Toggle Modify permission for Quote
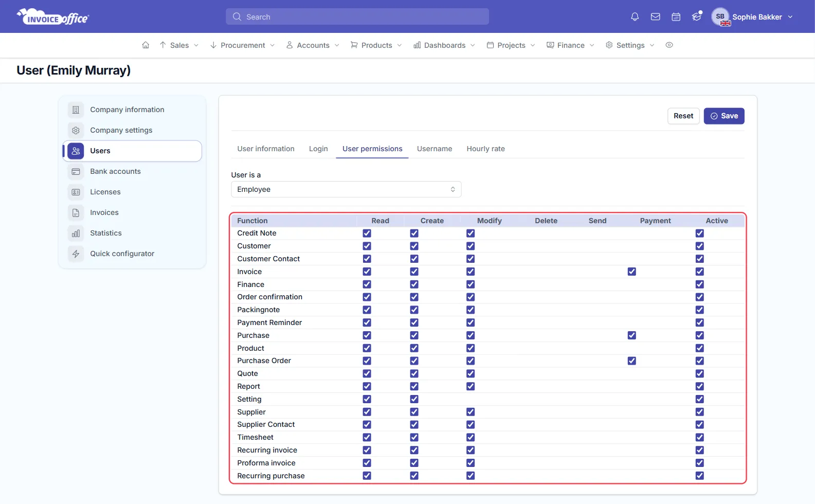 470,373
